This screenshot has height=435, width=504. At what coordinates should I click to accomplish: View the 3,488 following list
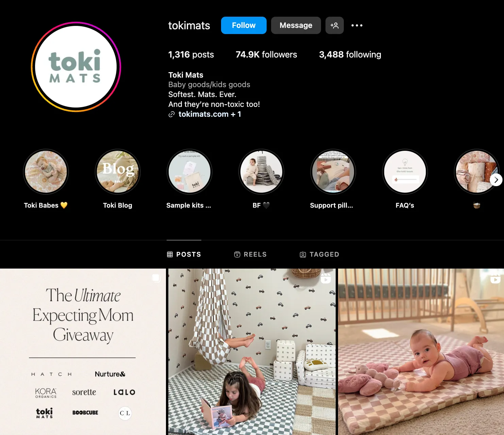click(x=350, y=54)
